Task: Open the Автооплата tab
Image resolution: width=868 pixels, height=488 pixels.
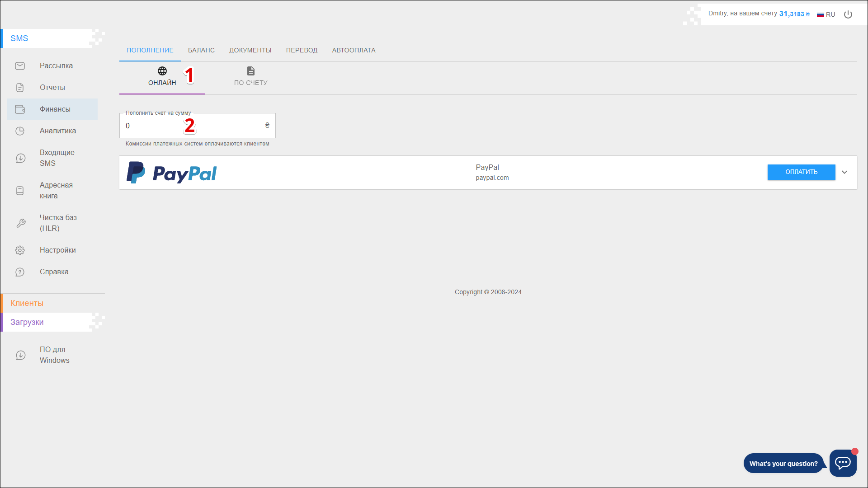Action: (354, 50)
